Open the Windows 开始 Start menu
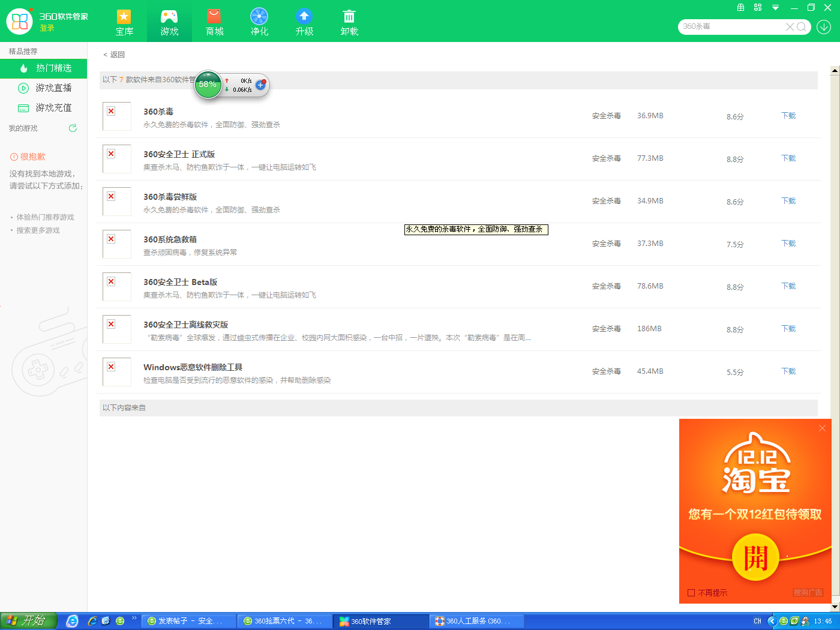Image resolution: width=840 pixels, height=630 pixels. [x=29, y=621]
